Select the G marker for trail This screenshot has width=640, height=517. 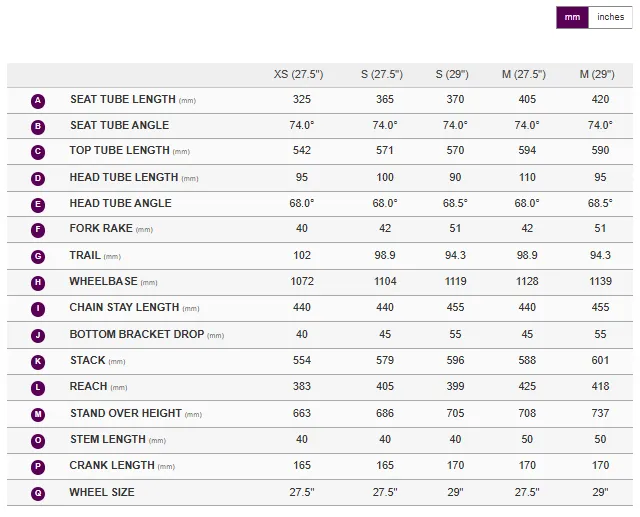coord(38,257)
